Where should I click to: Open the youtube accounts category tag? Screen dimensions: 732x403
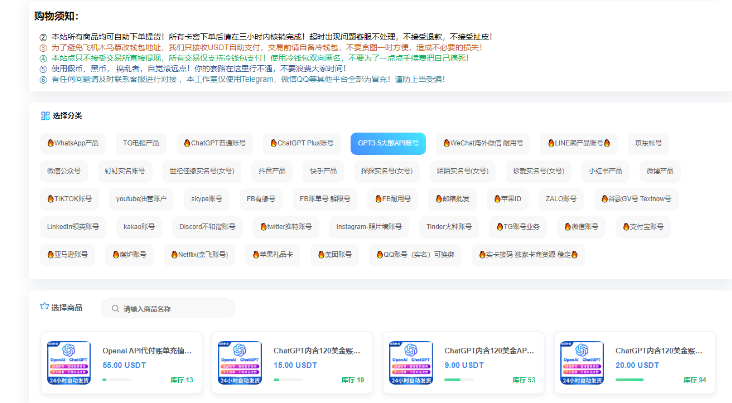tap(141, 199)
